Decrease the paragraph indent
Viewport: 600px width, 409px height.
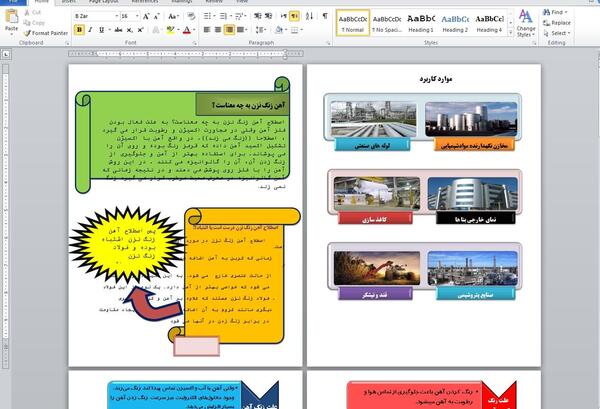(258, 16)
